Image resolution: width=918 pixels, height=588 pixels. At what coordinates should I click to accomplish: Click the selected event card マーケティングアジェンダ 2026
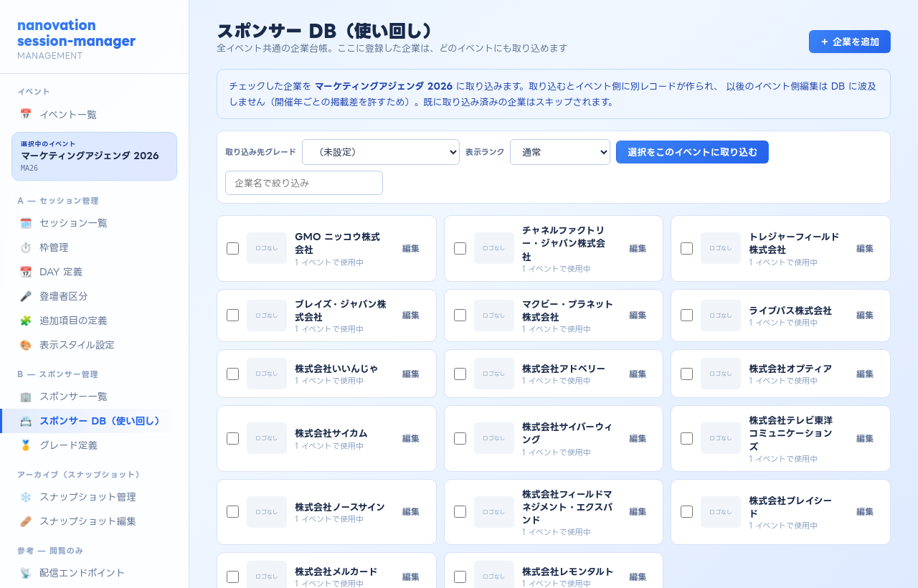[x=94, y=156]
